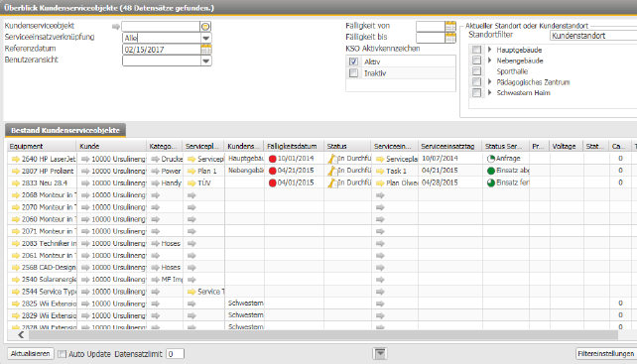Image resolution: width=637 pixels, height=364 pixels.
Task: Open equipment link arrow for 2568 CAD-Design
Action: coord(16,268)
